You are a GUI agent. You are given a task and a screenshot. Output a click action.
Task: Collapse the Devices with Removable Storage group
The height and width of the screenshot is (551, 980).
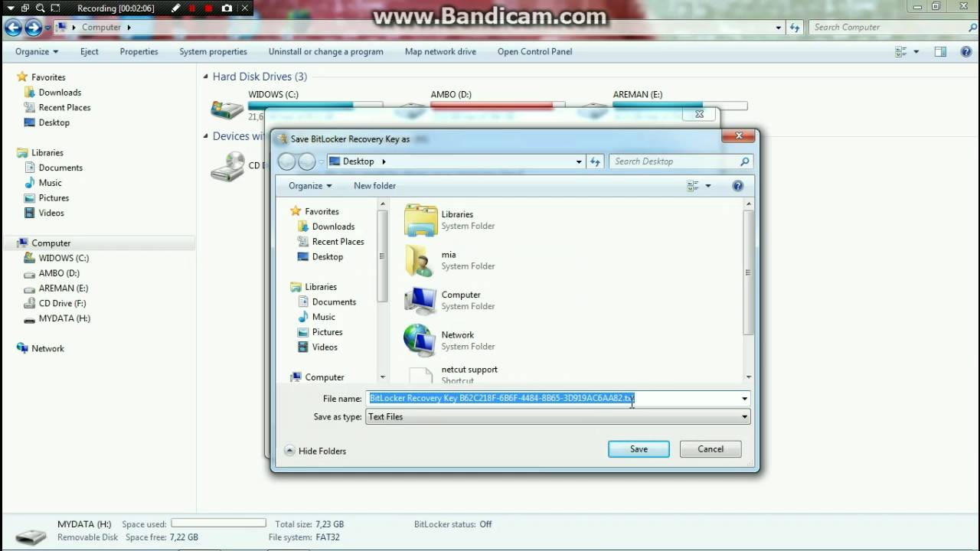pyautogui.click(x=205, y=136)
